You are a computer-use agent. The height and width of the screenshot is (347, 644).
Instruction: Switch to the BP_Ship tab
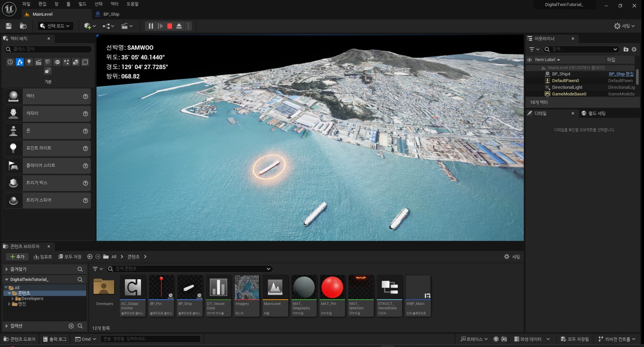pos(111,14)
